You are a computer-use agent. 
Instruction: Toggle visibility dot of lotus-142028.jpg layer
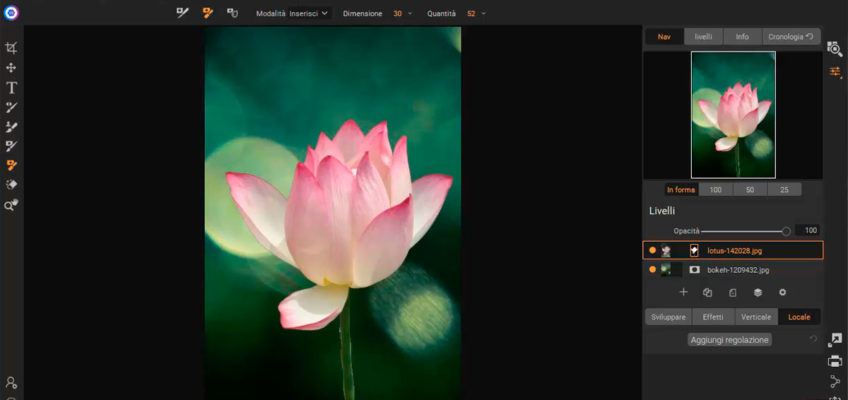pyautogui.click(x=652, y=250)
